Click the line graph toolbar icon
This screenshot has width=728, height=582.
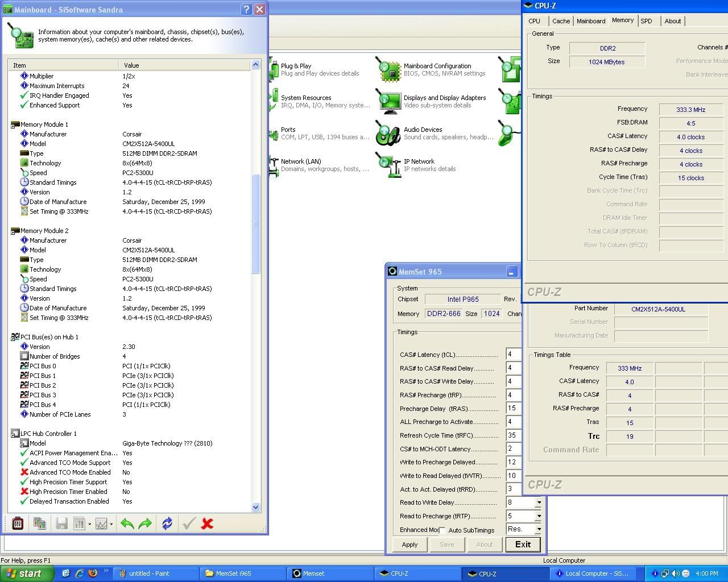pyautogui.click(x=101, y=523)
